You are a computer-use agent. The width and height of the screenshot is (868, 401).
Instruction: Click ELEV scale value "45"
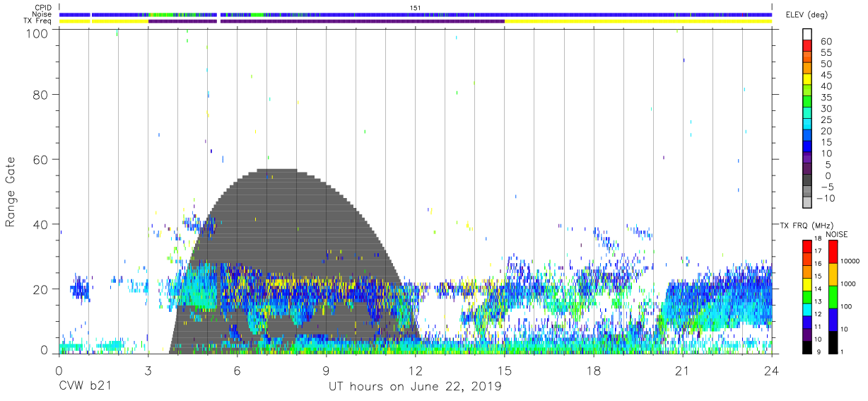click(826, 75)
